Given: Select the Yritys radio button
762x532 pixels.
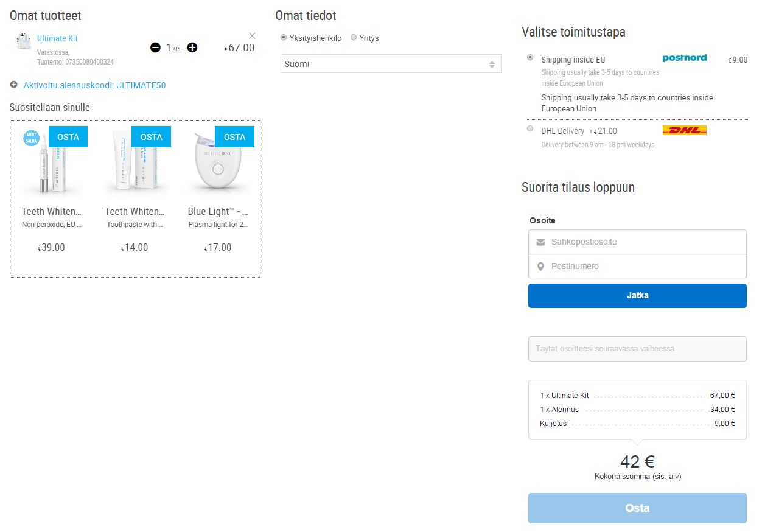Looking at the screenshot, I should (354, 38).
